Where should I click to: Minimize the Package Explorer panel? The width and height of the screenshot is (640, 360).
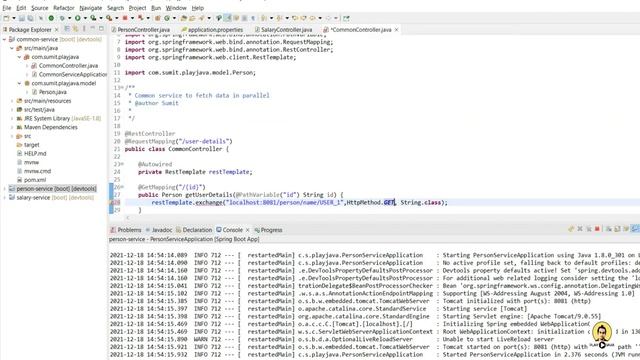93,29
